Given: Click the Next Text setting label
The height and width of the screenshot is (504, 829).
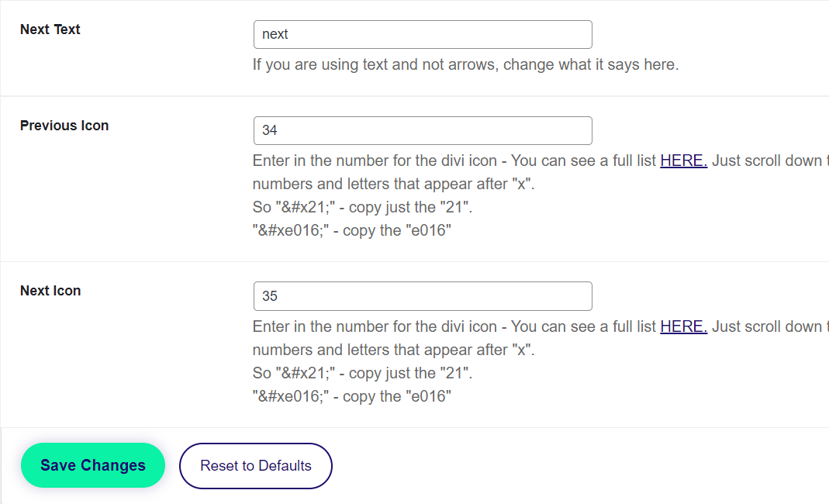Looking at the screenshot, I should click(50, 29).
